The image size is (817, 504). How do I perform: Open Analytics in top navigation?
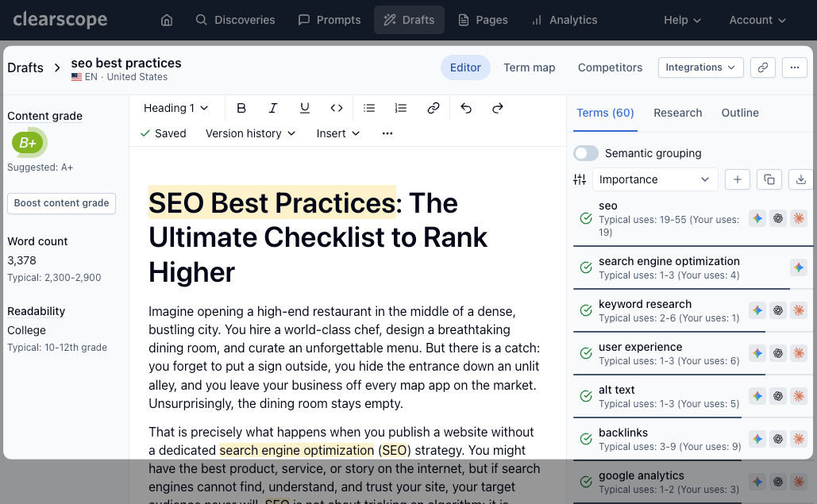point(565,20)
